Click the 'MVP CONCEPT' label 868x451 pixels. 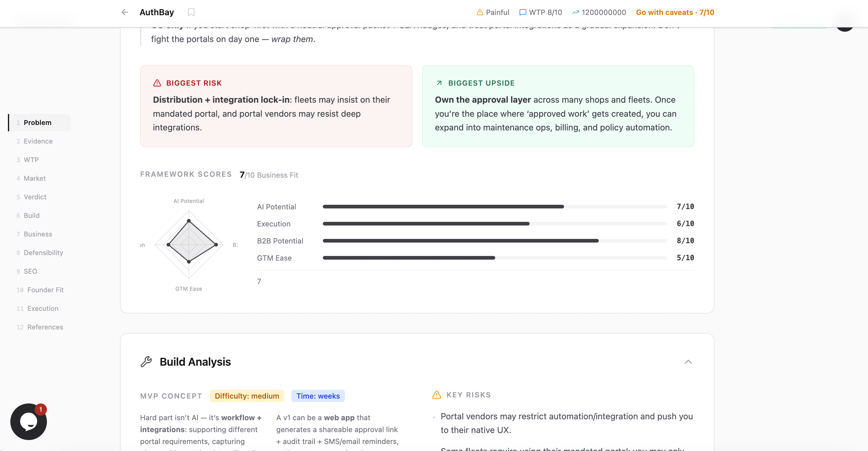click(171, 396)
